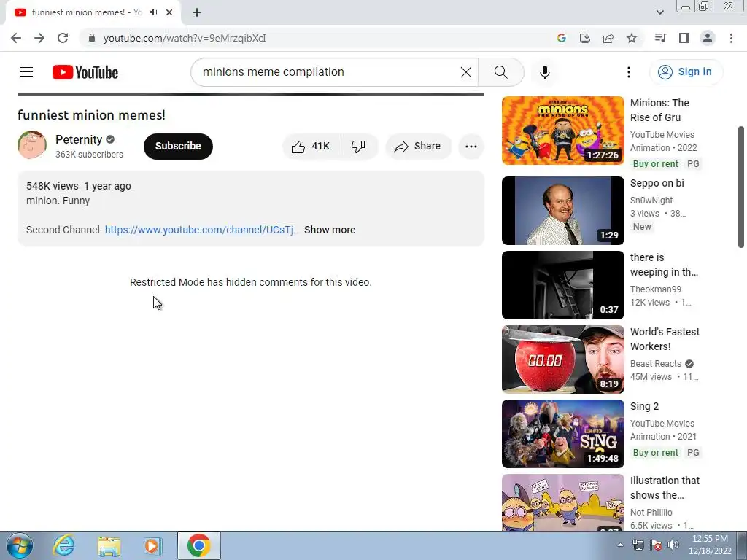Click the 548K views text
This screenshot has height=560, width=747.
(53, 186)
